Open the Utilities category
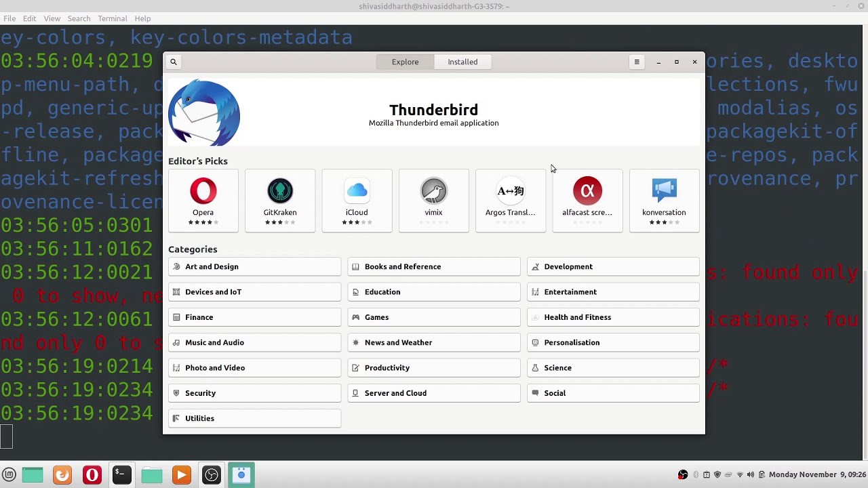The image size is (868, 488). coord(255,418)
